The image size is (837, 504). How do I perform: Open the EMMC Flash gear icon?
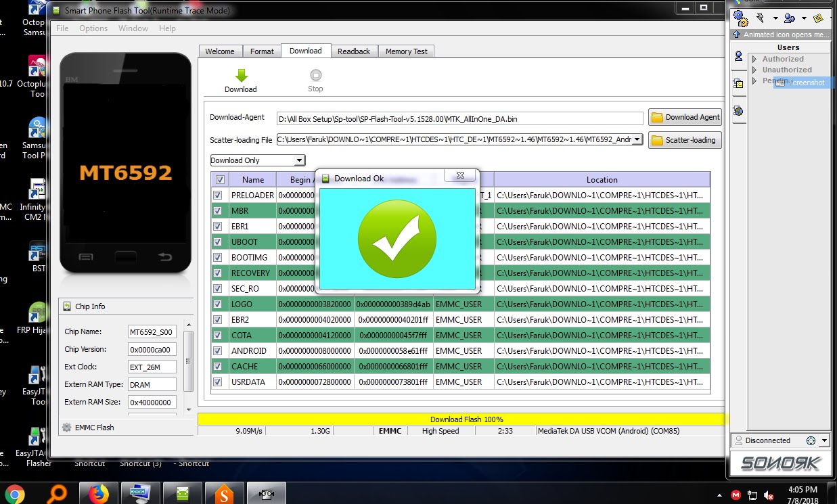tap(66, 428)
